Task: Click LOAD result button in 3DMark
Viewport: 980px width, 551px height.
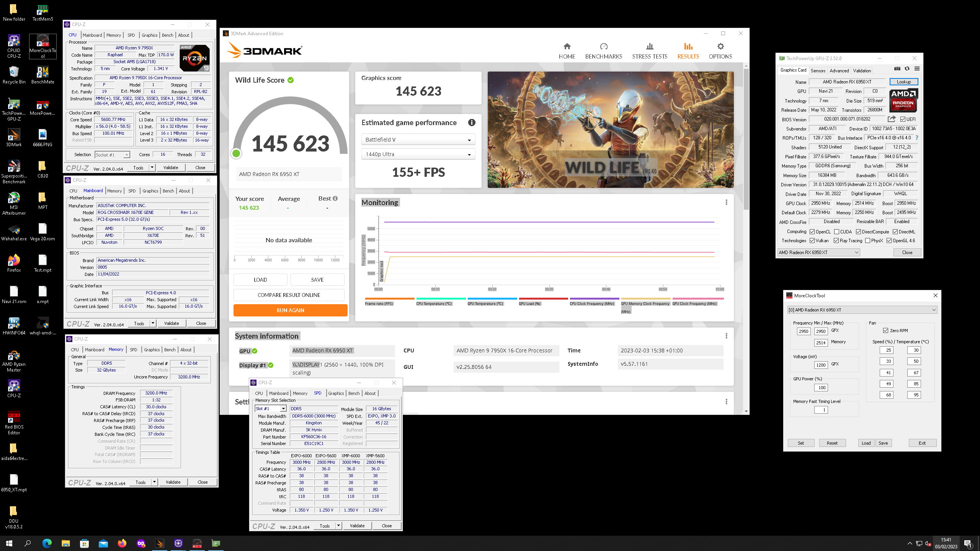Action: pyautogui.click(x=260, y=280)
